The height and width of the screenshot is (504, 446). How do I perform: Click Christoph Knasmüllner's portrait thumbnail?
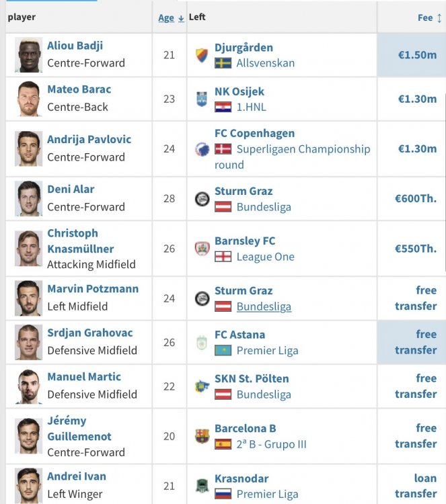(x=29, y=249)
